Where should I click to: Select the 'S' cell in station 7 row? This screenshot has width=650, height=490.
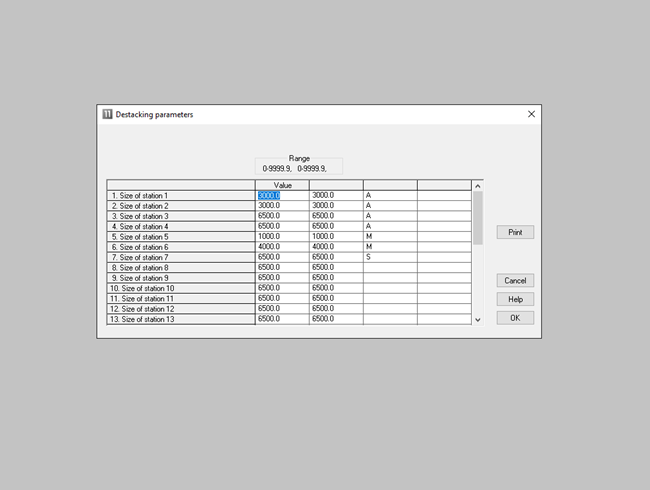[x=389, y=257]
